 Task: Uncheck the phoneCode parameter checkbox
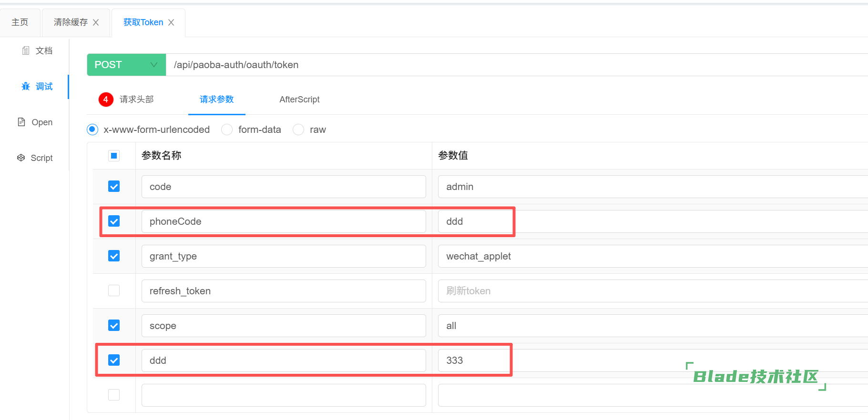point(114,221)
